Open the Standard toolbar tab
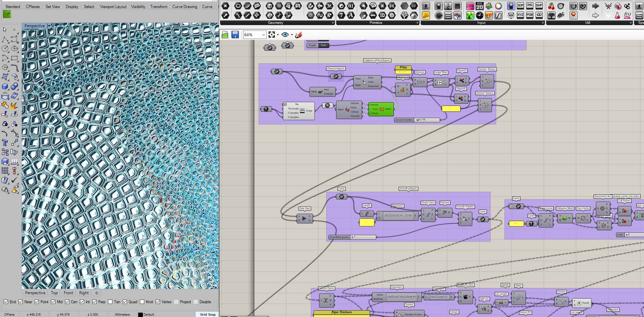The height and width of the screenshot is (317, 644). click(x=13, y=6)
